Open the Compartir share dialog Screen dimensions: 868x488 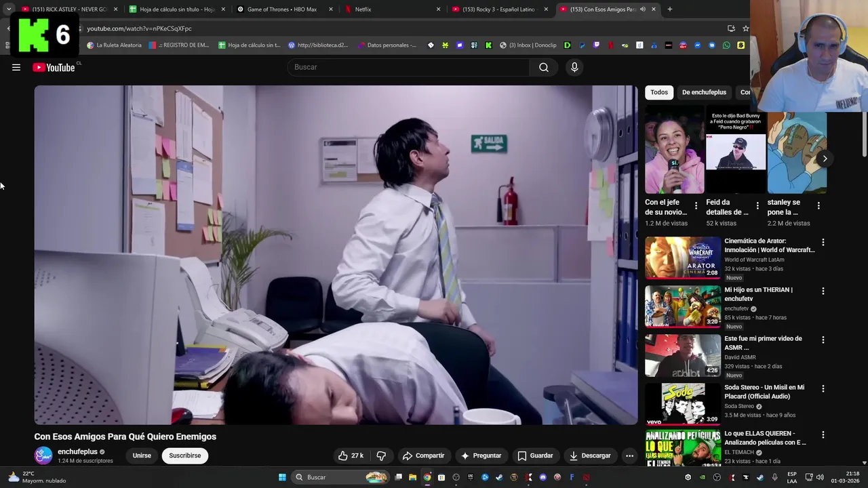tap(423, 455)
